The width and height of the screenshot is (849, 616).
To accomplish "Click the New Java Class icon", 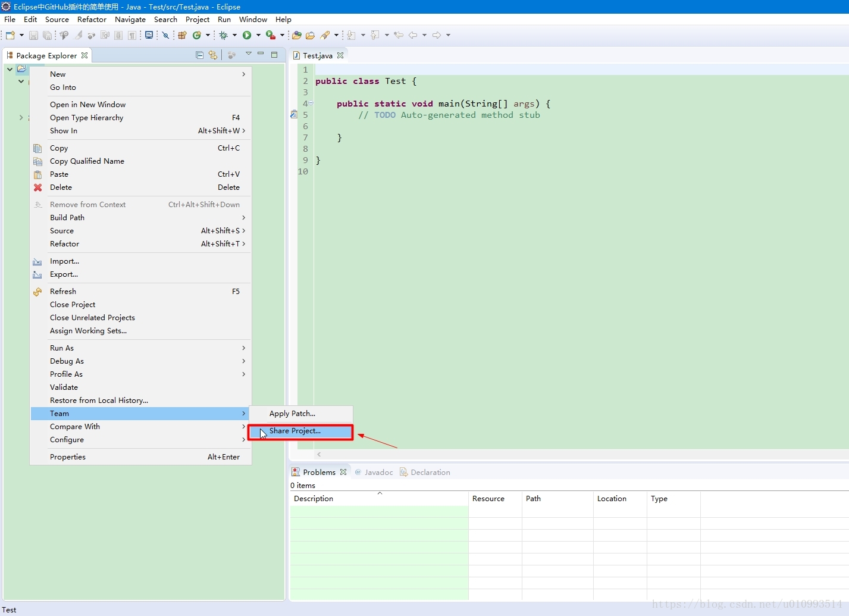I will [x=196, y=35].
